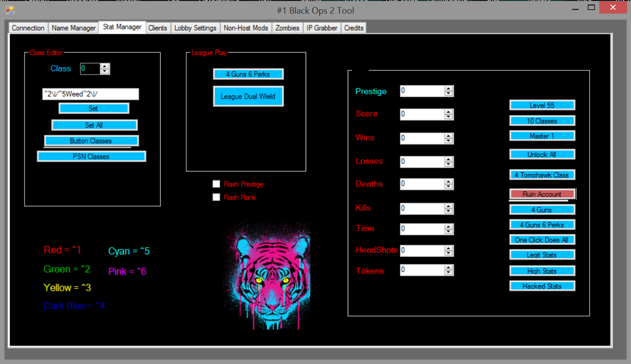Increase the Class number with up arrow
This screenshot has width=631, height=364.
pyautogui.click(x=105, y=66)
